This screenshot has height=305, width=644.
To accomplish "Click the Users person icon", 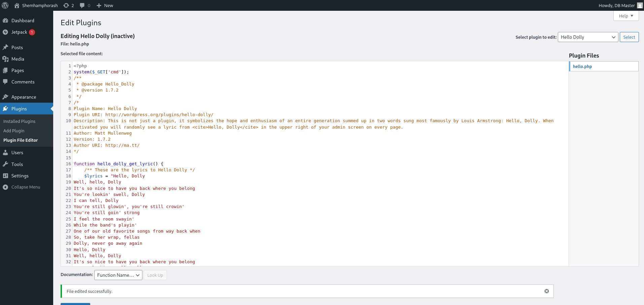I will coord(5,152).
